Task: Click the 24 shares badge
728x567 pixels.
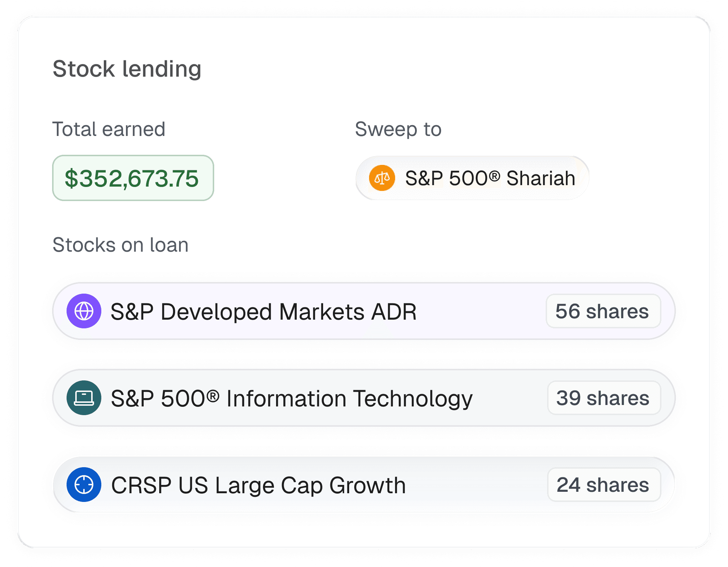Action: coord(604,485)
